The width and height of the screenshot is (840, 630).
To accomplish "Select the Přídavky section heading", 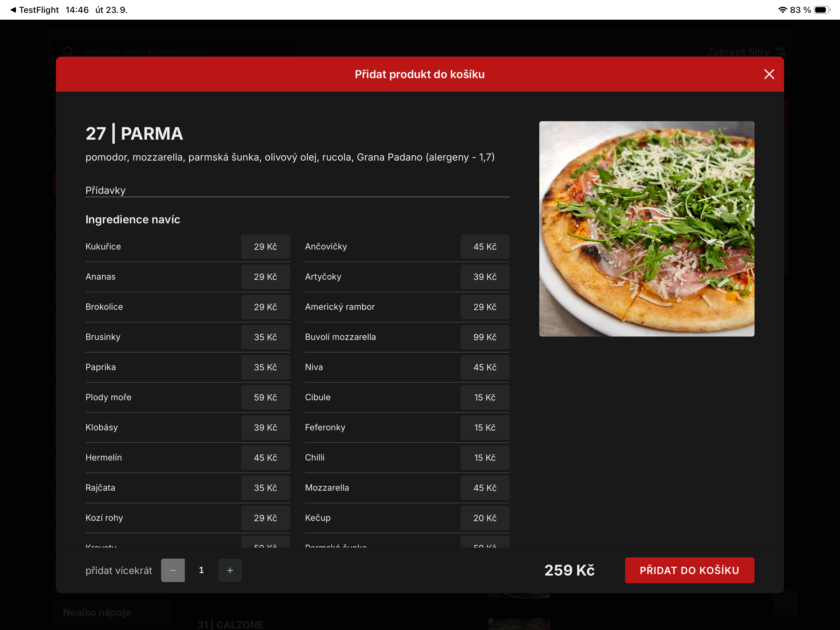I will click(x=105, y=190).
